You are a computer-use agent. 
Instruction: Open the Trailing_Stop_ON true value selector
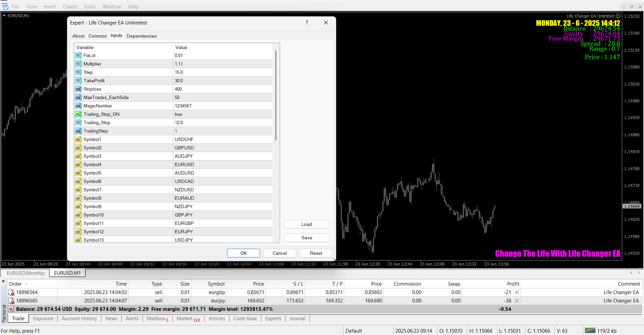[222, 114]
